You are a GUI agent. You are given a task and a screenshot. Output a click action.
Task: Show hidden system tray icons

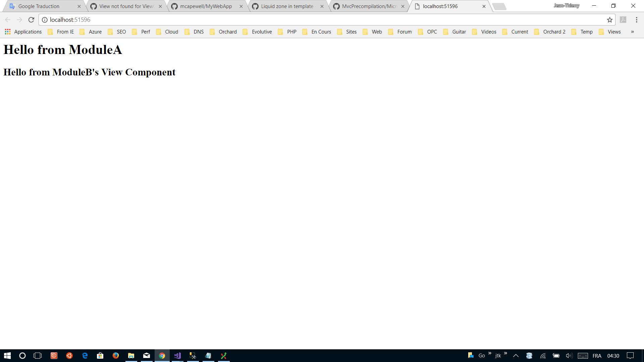pos(516,356)
